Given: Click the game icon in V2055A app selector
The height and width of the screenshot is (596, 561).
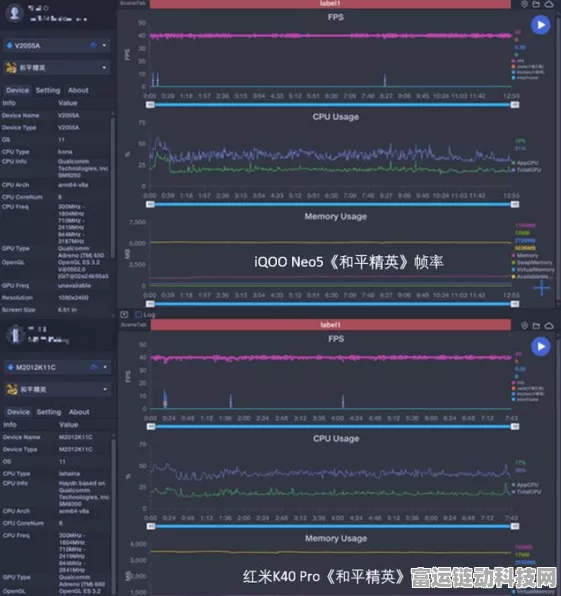Looking at the screenshot, I should tap(11, 68).
